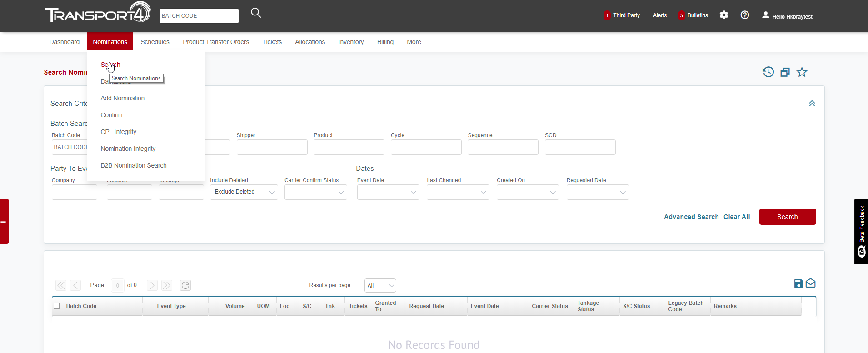Open the Include Deleted dropdown

coord(244,192)
